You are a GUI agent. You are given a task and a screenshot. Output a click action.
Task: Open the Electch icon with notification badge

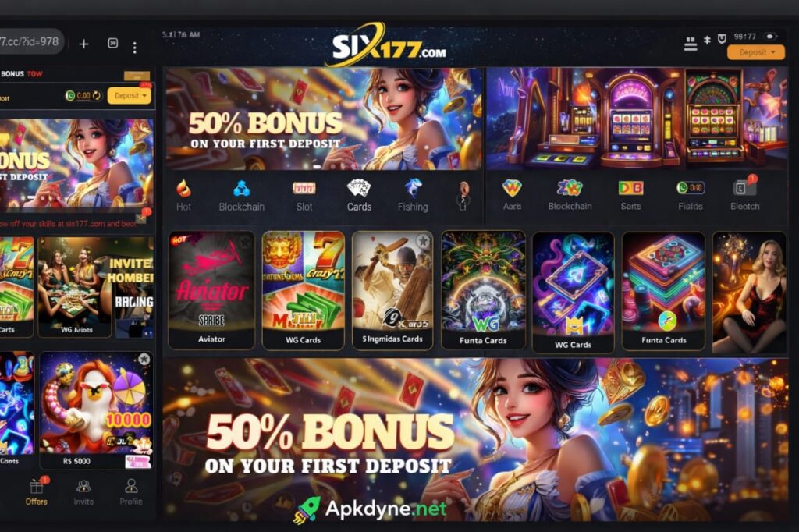[x=744, y=193]
